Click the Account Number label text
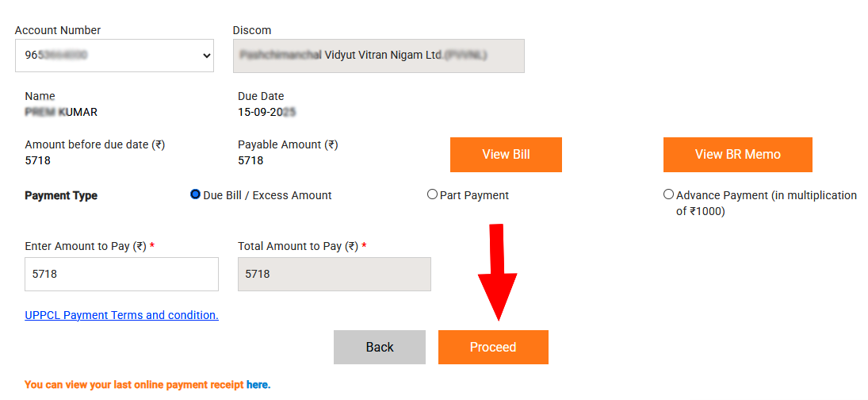The image size is (868, 400). 58,30
